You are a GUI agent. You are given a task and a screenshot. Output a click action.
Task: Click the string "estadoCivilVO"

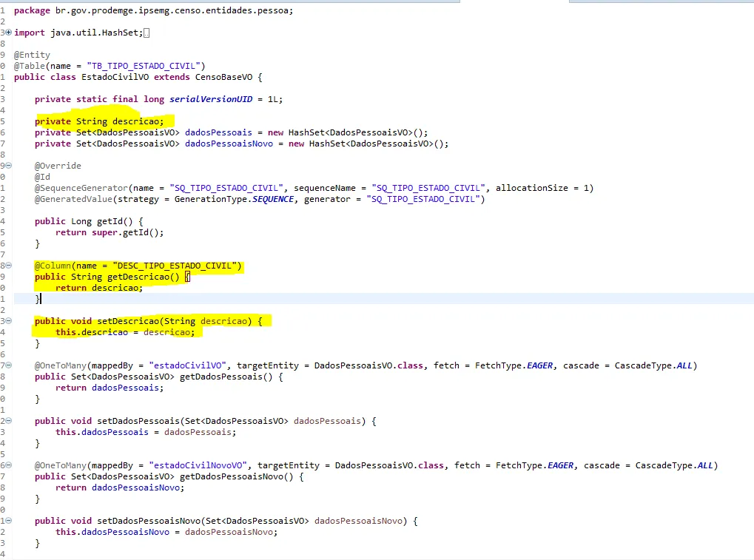tap(187, 365)
